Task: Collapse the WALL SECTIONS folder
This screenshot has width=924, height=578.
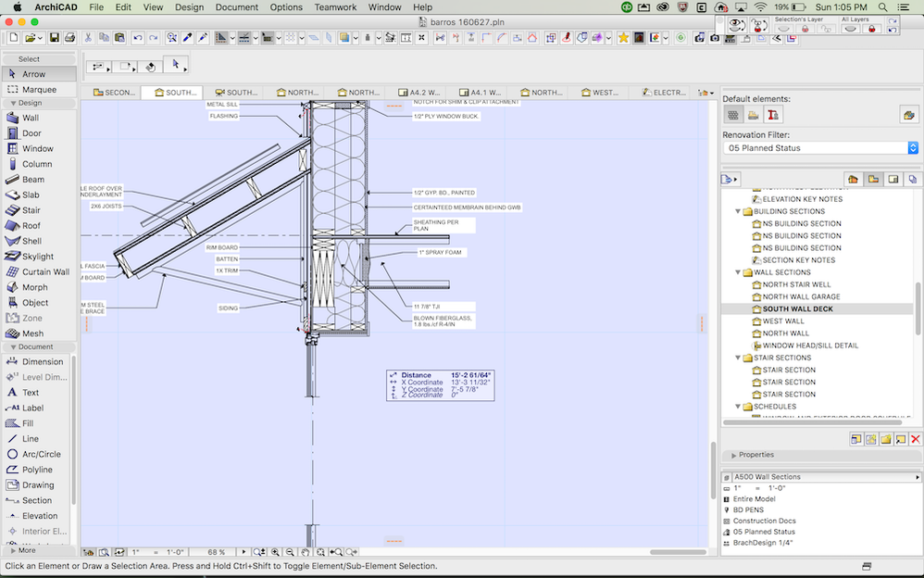Action: [x=737, y=272]
